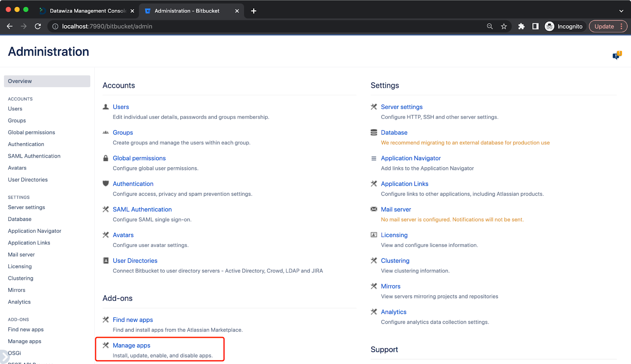The image size is (631, 364).
Task: Open the Users link in Accounts
Action: (x=121, y=107)
